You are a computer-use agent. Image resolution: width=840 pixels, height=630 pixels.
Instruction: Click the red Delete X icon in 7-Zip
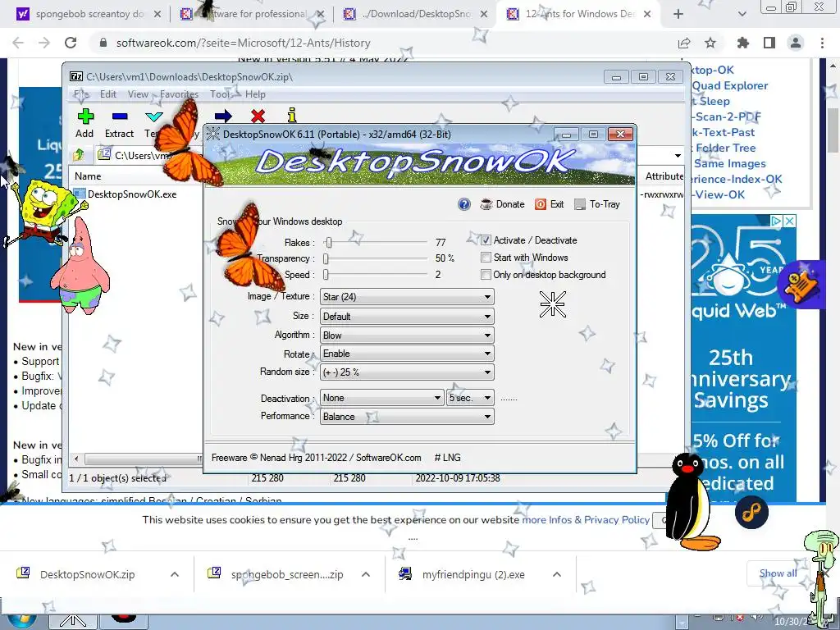click(x=258, y=116)
